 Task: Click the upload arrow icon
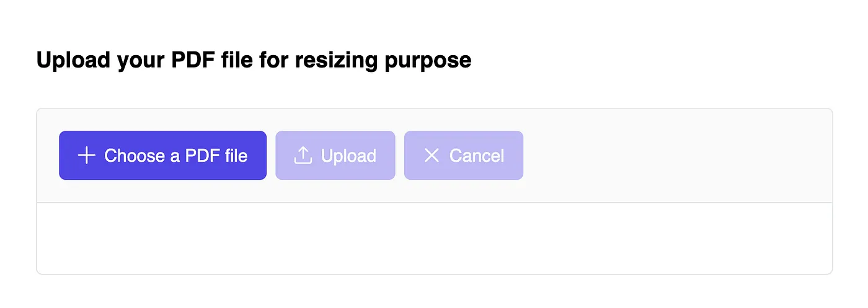pos(303,156)
